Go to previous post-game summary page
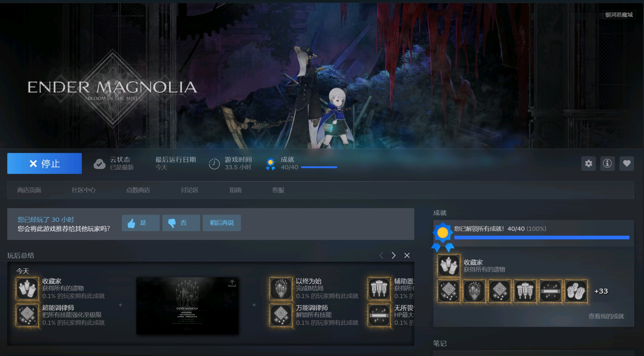 coord(381,255)
